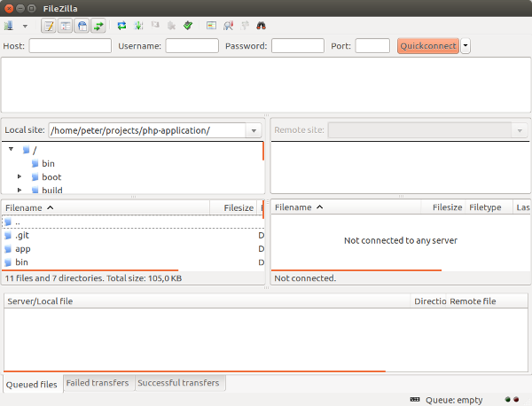Click the Server/Local file column header
The width and height of the screenshot is (532, 406).
(207, 301)
